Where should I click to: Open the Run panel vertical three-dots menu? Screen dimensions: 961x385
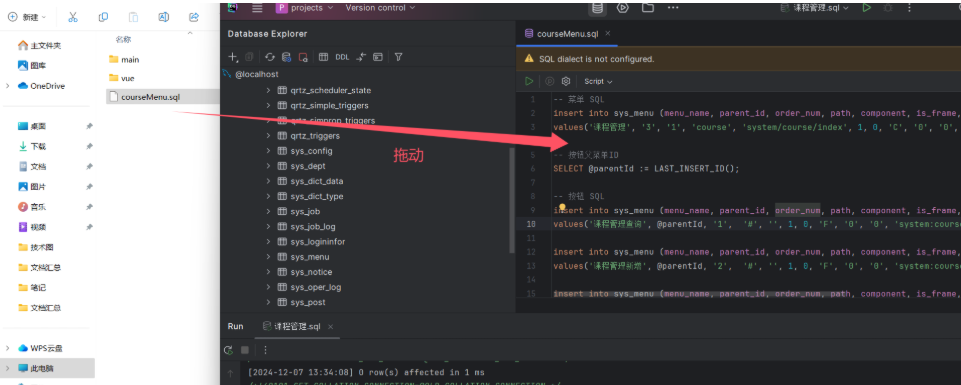coord(265,350)
